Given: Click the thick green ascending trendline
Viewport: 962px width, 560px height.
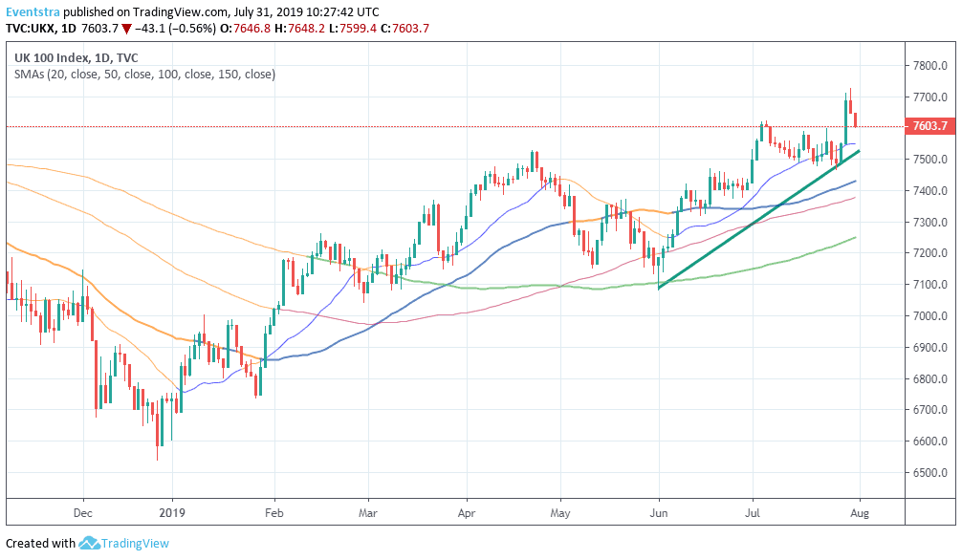Looking at the screenshot, I should (x=758, y=220).
